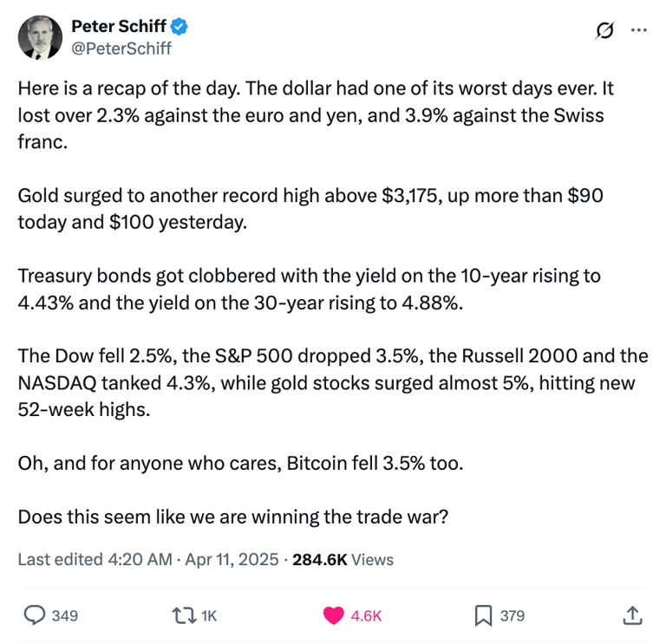Click the 379 bookmarks count
Screen dimensions: 666x644
tap(513, 616)
